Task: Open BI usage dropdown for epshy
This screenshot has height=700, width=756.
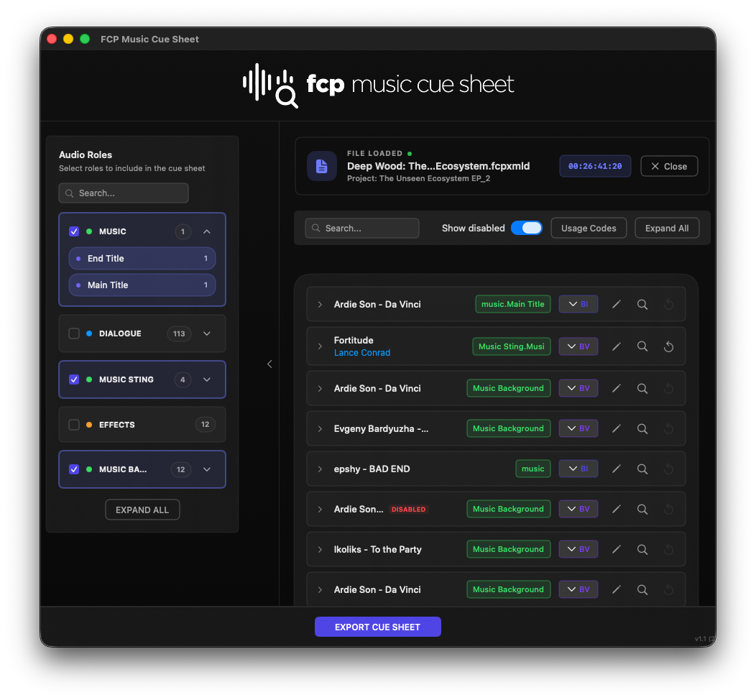Action: pos(578,469)
